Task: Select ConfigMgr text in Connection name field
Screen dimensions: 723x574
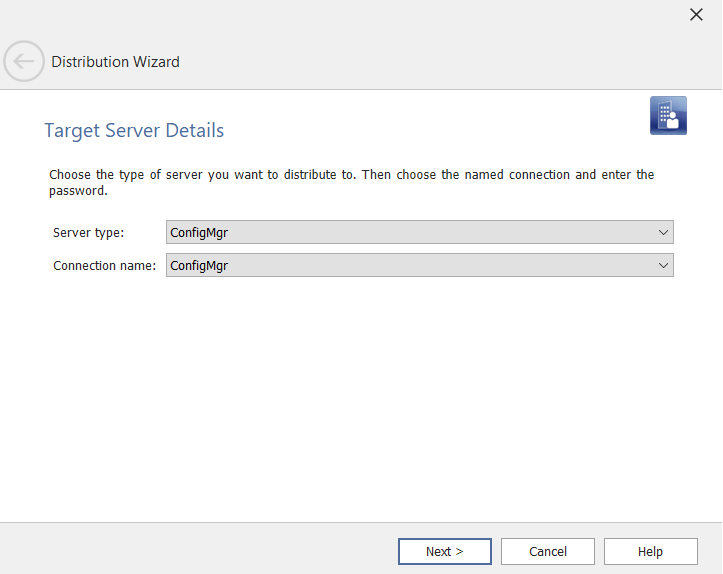Action: click(x=200, y=266)
